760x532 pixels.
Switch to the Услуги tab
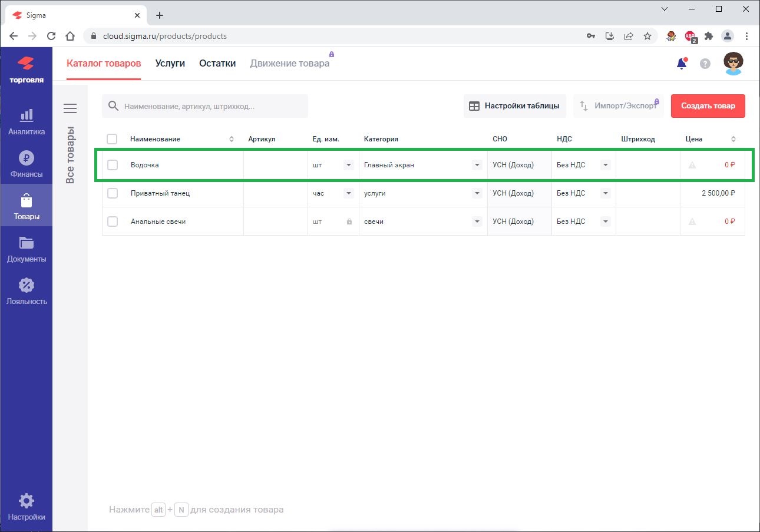[x=170, y=63]
